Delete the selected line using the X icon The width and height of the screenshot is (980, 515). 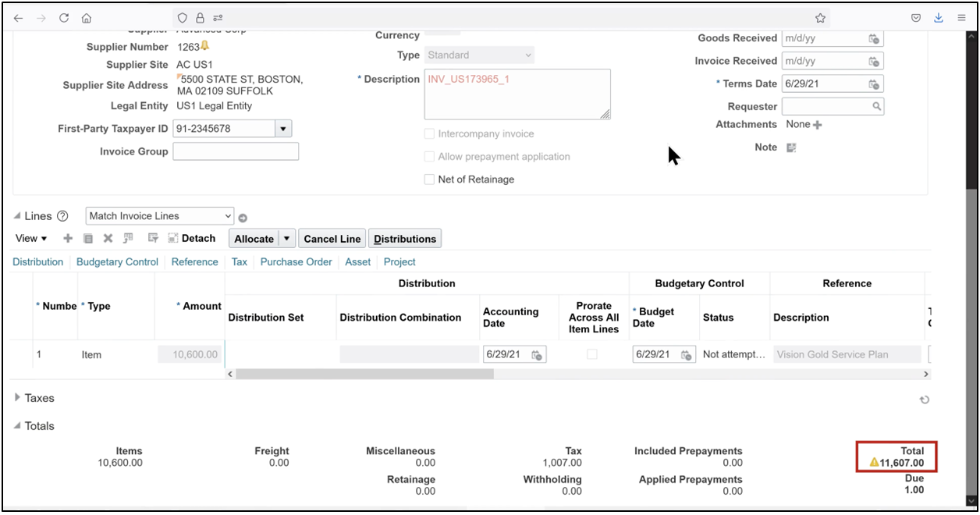[x=108, y=238]
